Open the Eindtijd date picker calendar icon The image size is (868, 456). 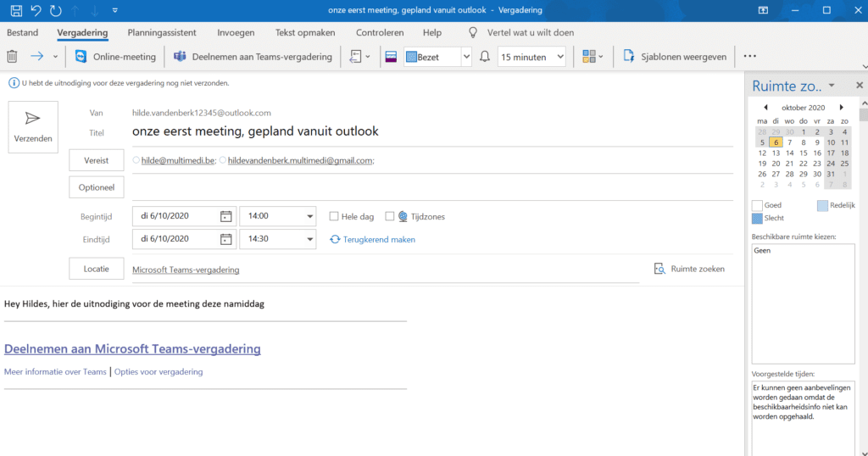[x=225, y=239]
